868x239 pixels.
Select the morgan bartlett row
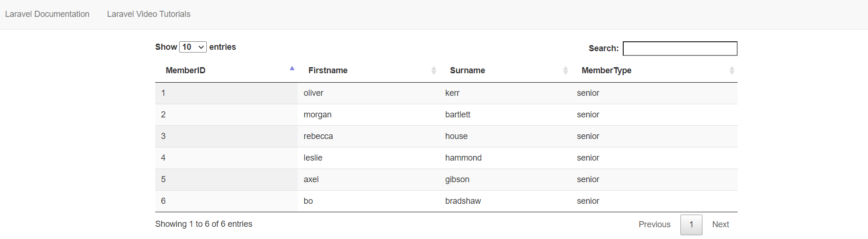pyautogui.click(x=445, y=115)
